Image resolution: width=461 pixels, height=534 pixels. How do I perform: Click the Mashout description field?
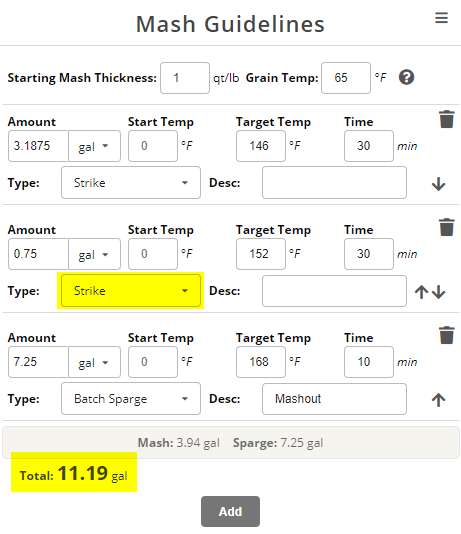pyautogui.click(x=334, y=399)
